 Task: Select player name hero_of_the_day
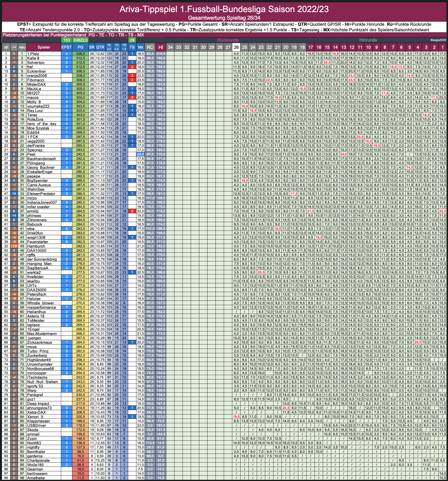(x=42, y=124)
